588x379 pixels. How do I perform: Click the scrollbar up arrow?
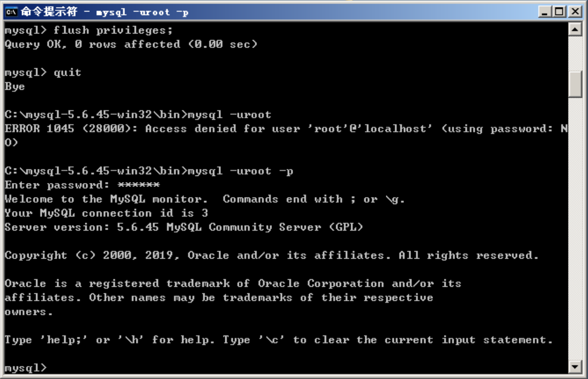coord(575,29)
